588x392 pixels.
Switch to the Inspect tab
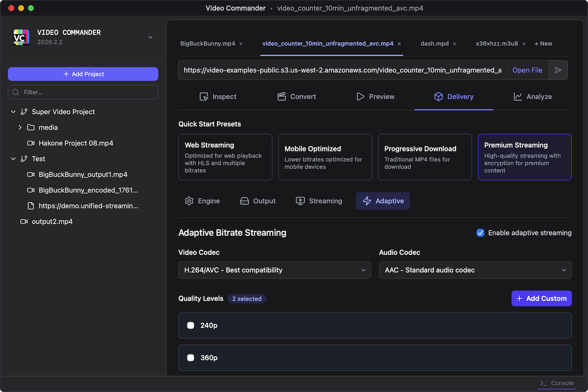218,97
